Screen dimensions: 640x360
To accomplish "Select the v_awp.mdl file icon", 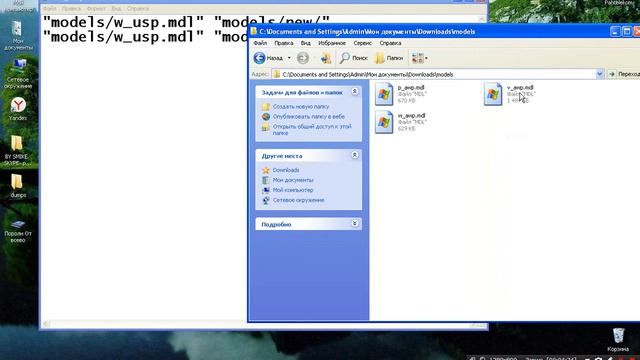I will pyautogui.click(x=493, y=94).
